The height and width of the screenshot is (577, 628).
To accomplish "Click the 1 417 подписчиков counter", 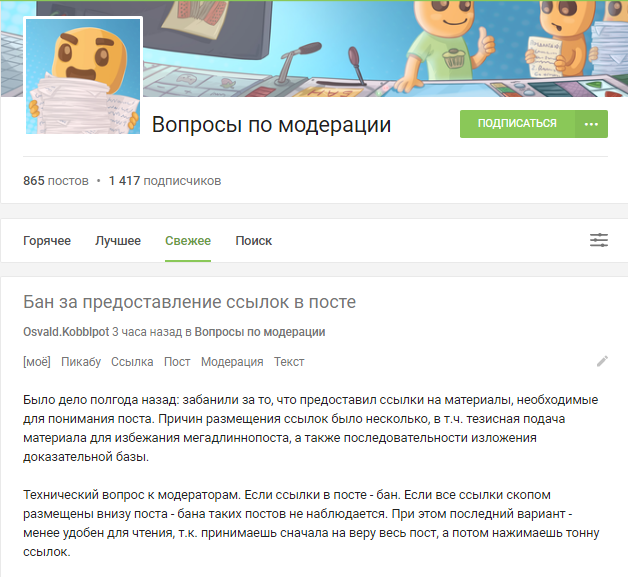I will point(165,181).
